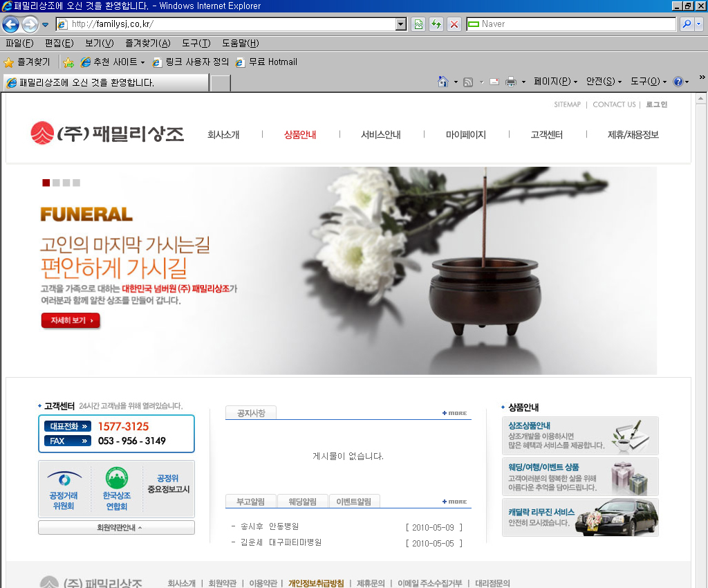Viewport: 708px width, 588px height.
Task: Open the 서비스안내 nav menu
Action: [381, 135]
